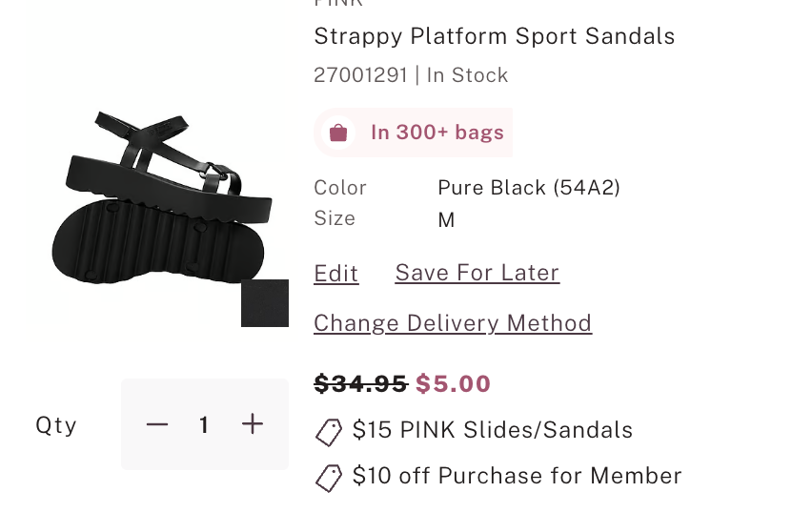The image size is (812, 513).
Task: Save the sandals for later
Action: [x=477, y=273]
